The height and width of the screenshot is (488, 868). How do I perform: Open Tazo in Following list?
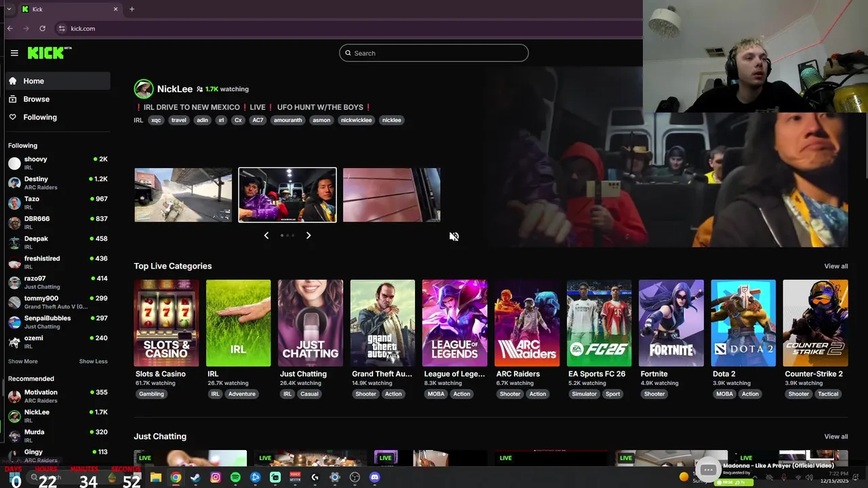point(57,203)
